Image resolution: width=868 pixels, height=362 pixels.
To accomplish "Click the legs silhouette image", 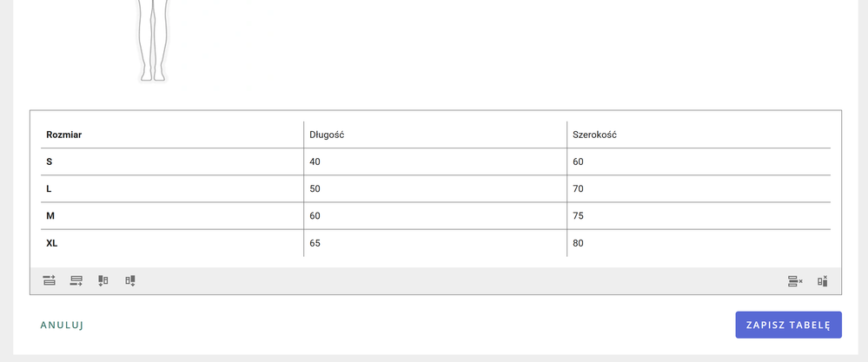I will 153,39.
